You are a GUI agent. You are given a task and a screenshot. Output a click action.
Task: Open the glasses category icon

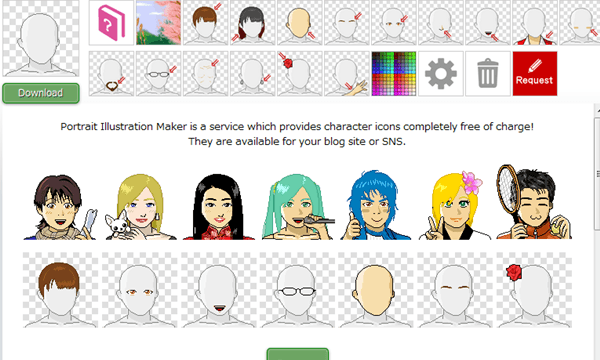pos(158,73)
